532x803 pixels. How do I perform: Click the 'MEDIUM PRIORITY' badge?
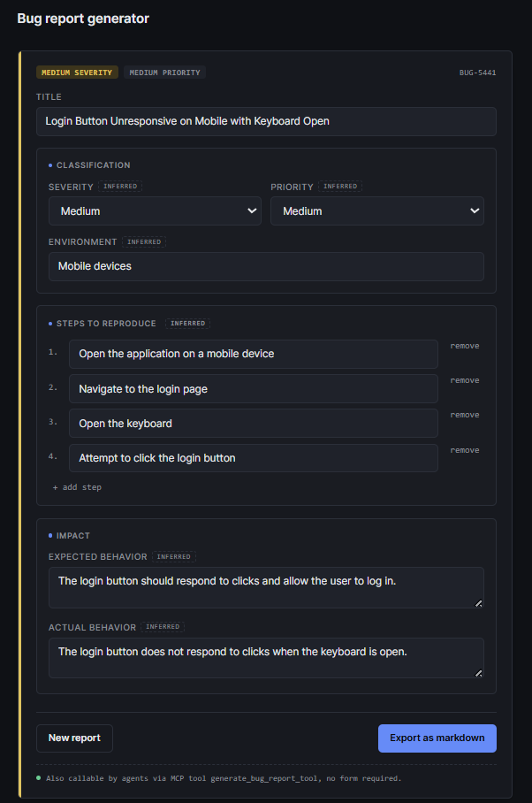164,73
